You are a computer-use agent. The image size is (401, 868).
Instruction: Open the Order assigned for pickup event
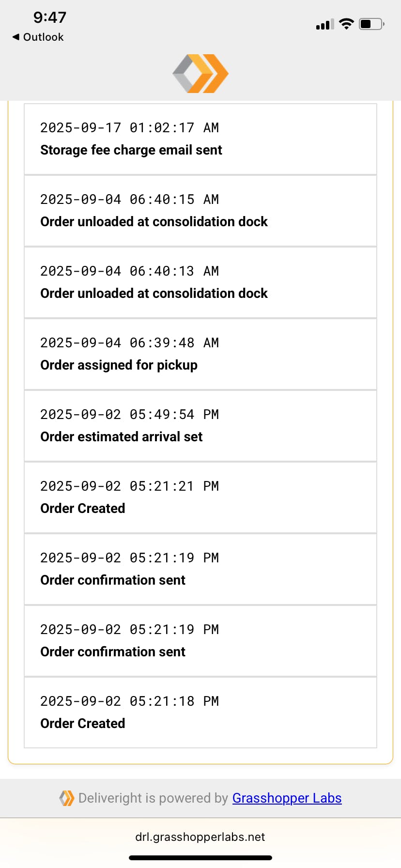coord(200,355)
